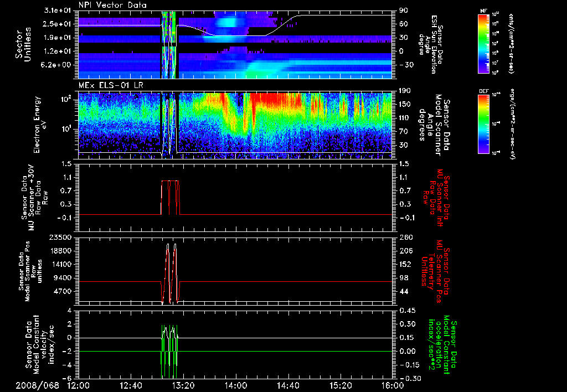Click the 90 degree Sun elevation tick
The height and width of the screenshot is (392, 567).
pyautogui.click(x=404, y=11)
